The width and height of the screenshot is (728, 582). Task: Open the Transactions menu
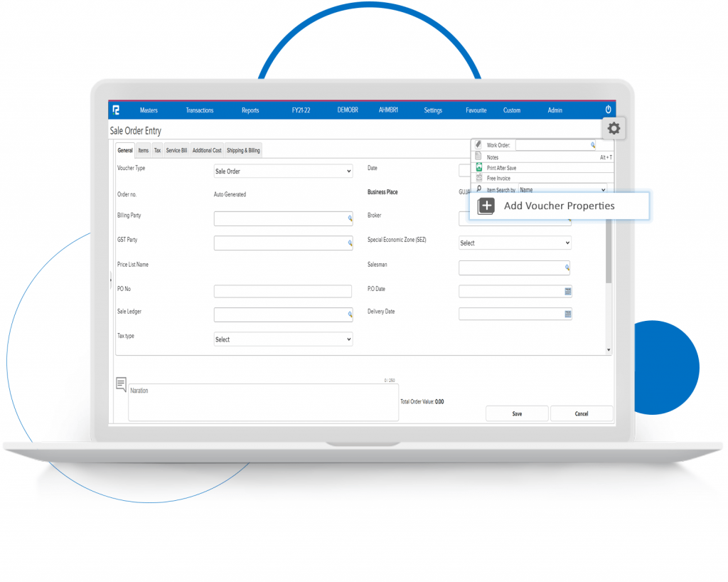click(x=200, y=110)
